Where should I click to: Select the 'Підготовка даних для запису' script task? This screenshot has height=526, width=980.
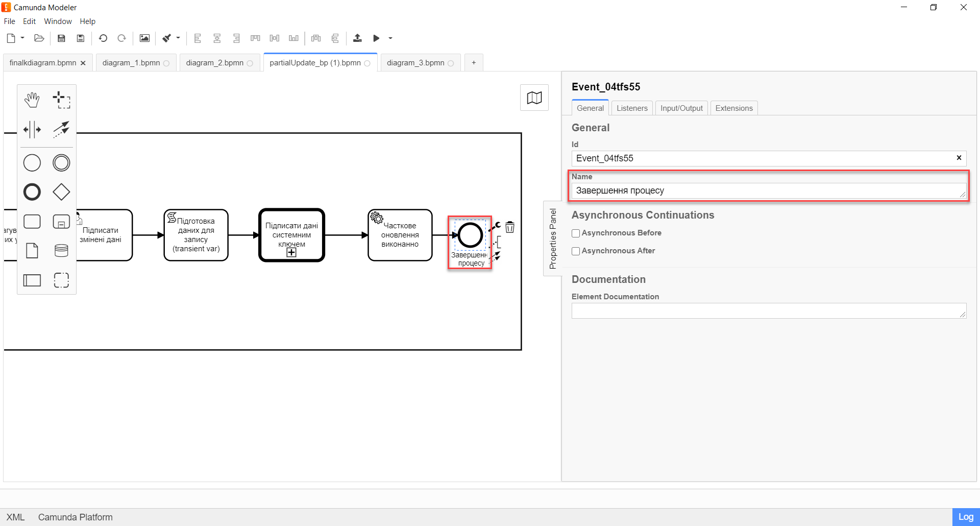196,235
